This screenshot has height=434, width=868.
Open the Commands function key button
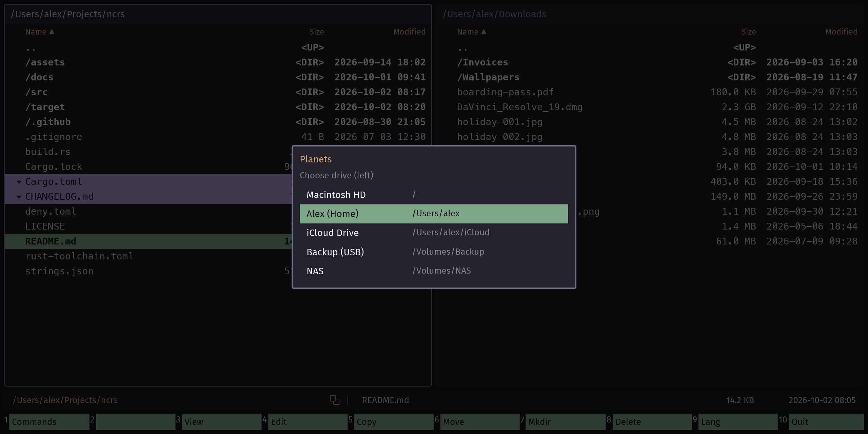pos(49,422)
